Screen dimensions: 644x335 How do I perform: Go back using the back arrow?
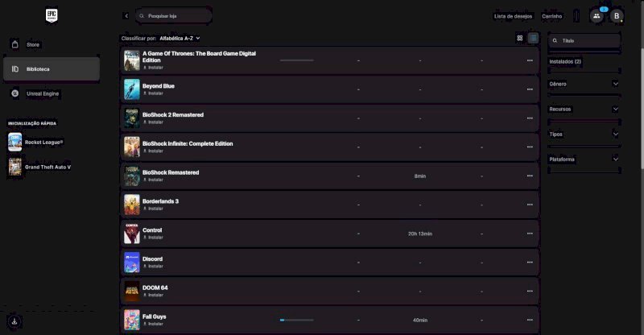point(126,16)
